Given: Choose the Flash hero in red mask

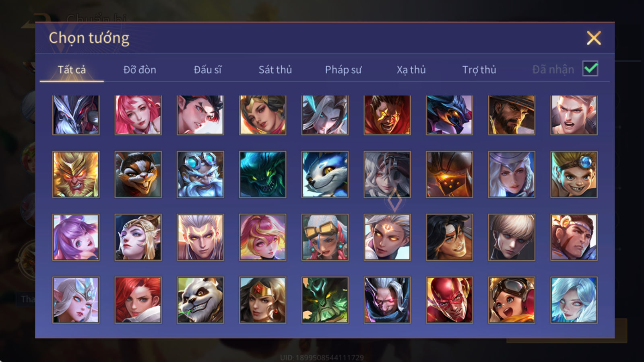Looking at the screenshot, I should [449, 300].
